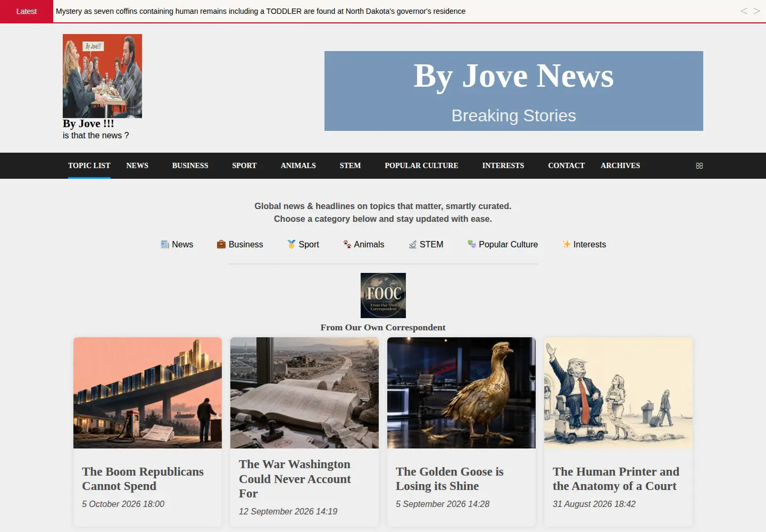
Task: Click the paw prints icon beside Animals
Action: coord(347,244)
